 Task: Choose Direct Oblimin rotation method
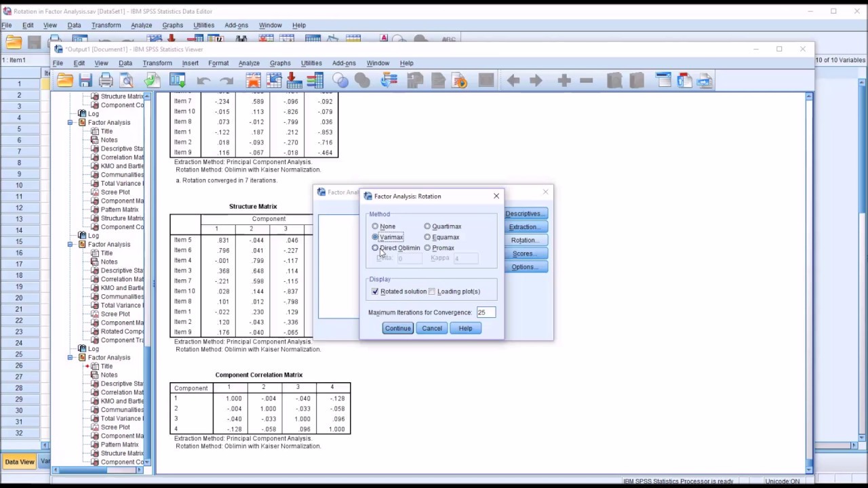(375, 248)
